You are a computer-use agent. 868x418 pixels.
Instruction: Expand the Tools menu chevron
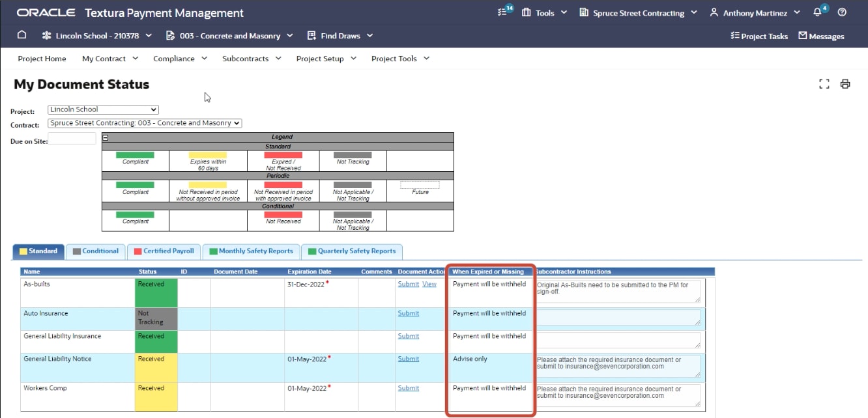coord(564,12)
